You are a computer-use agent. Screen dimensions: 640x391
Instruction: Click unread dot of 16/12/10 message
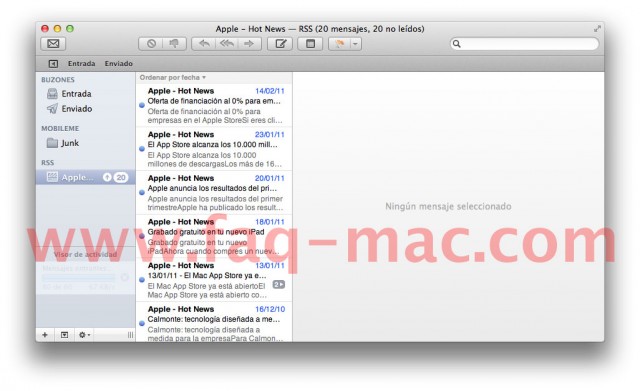tap(142, 323)
